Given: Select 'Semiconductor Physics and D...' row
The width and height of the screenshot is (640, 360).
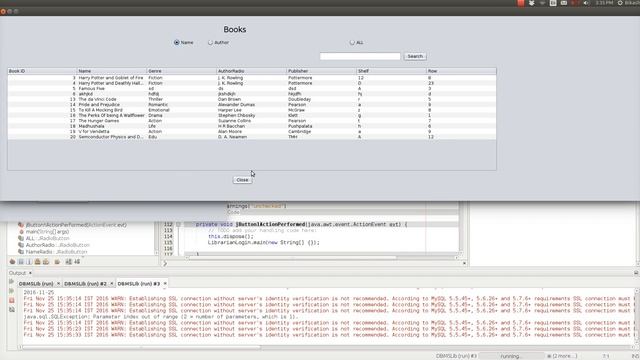Looking at the screenshot, I should (x=252, y=137).
